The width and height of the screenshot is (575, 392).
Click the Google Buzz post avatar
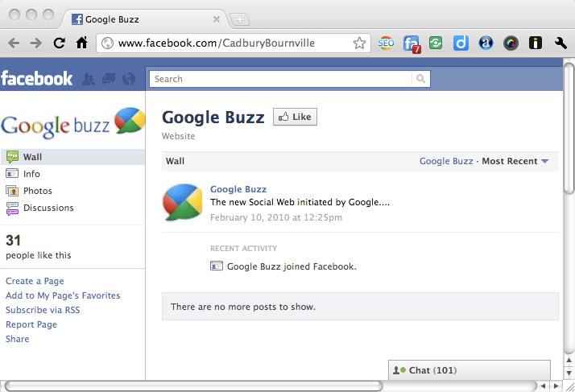[x=182, y=202]
